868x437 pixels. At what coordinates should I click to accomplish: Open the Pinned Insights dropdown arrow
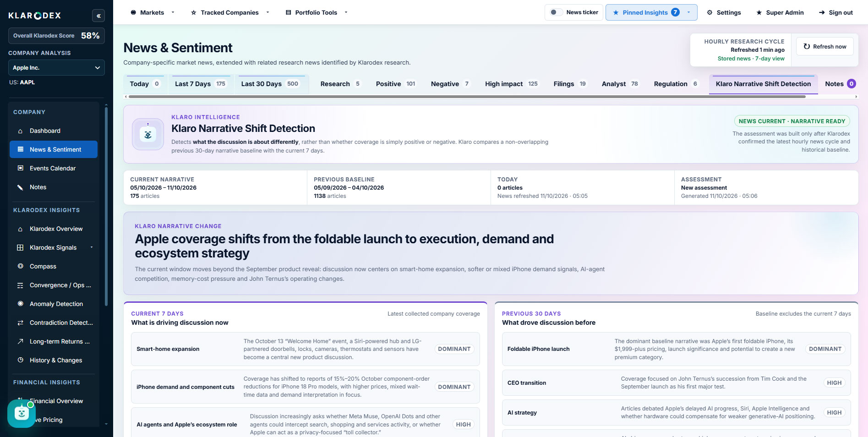point(688,12)
